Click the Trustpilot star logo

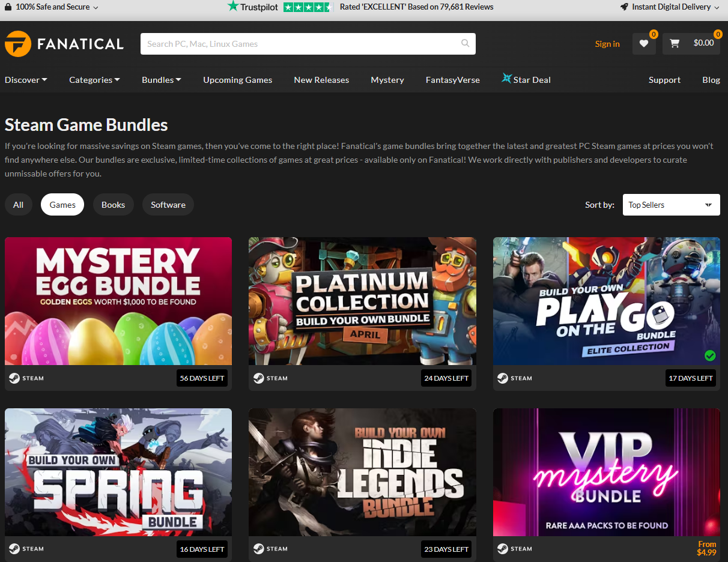pyautogui.click(x=233, y=6)
